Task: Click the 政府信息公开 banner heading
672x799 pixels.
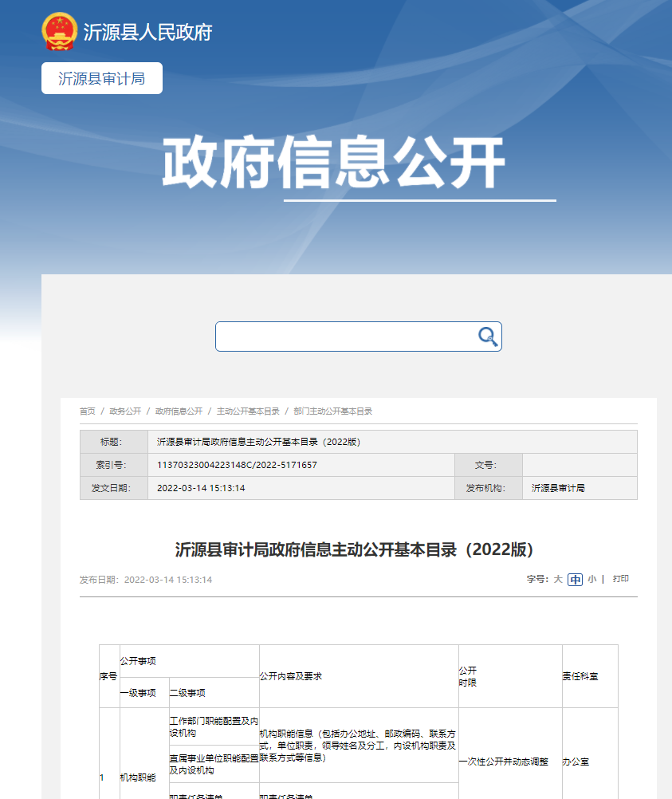Action: tap(334, 163)
